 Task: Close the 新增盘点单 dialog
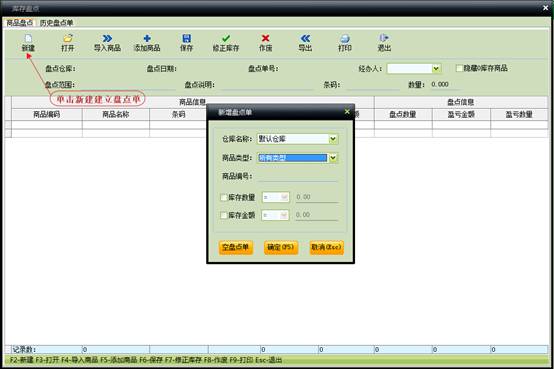click(x=347, y=112)
